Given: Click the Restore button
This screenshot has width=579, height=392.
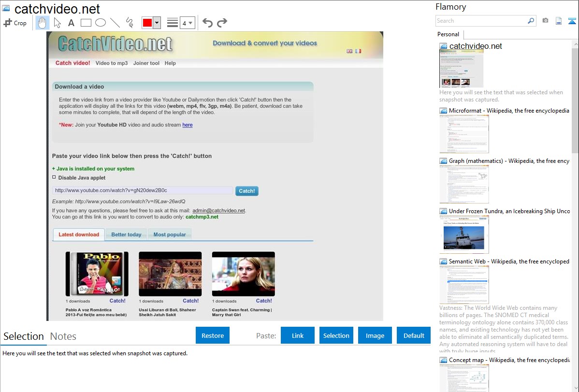Looking at the screenshot, I should (x=213, y=335).
